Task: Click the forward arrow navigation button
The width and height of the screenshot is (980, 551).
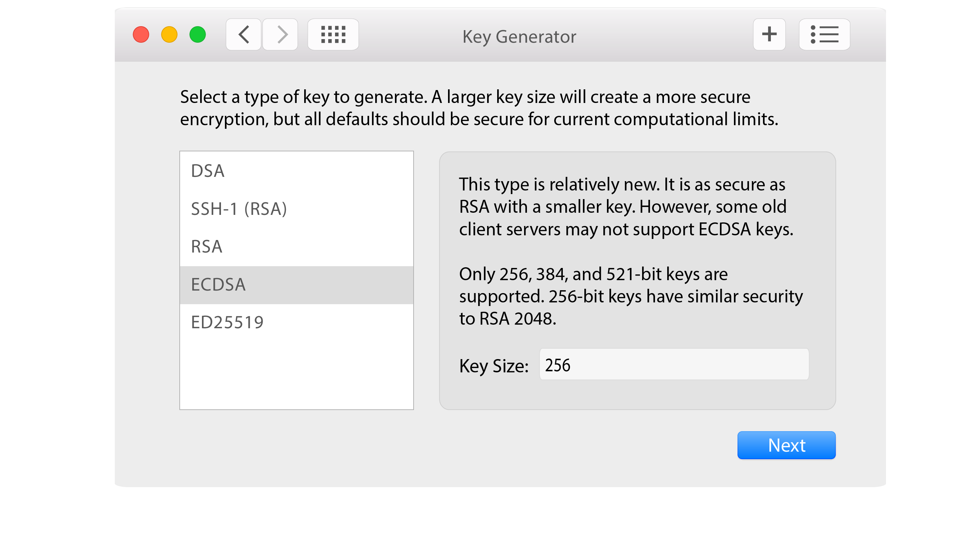Action: pos(281,35)
